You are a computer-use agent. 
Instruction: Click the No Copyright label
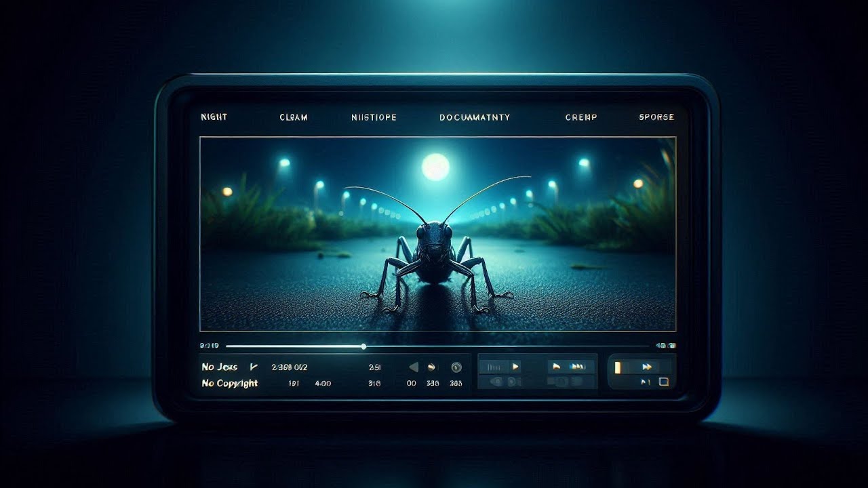coord(230,383)
